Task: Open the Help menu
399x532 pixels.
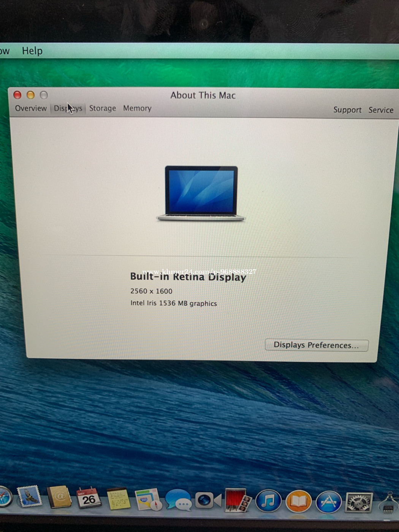Action: click(x=32, y=51)
